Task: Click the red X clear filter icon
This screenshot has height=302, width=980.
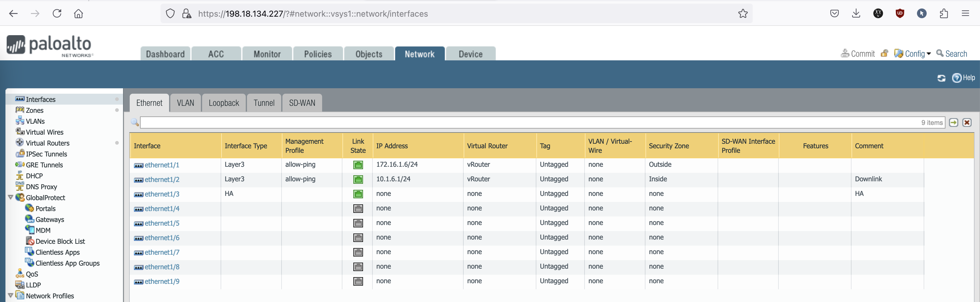Action: 967,122
